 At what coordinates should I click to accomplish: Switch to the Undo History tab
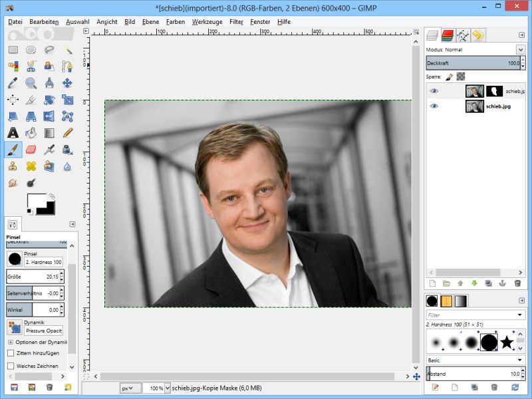(x=478, y=35)
